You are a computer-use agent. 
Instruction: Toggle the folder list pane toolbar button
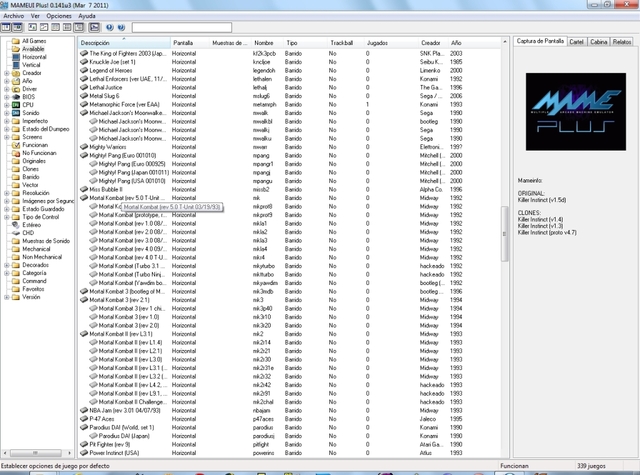pyautogui.click(x=6, y=27)
